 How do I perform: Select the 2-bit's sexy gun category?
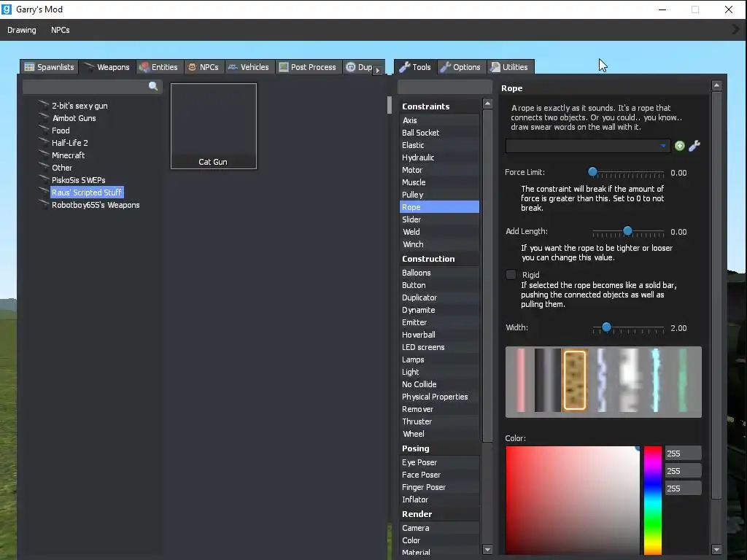tap(80, 106)
